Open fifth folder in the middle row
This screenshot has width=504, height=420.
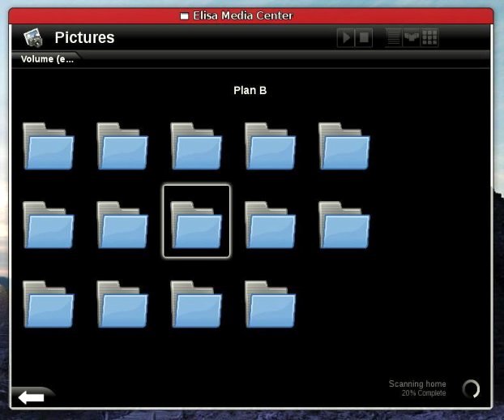click(x=344, y=225)
